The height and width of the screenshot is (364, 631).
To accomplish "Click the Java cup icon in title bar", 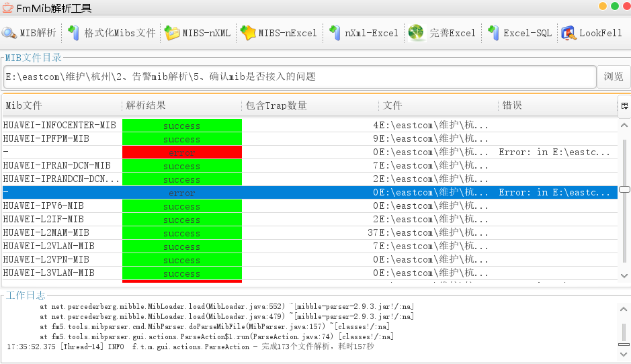I will (7, 7).
